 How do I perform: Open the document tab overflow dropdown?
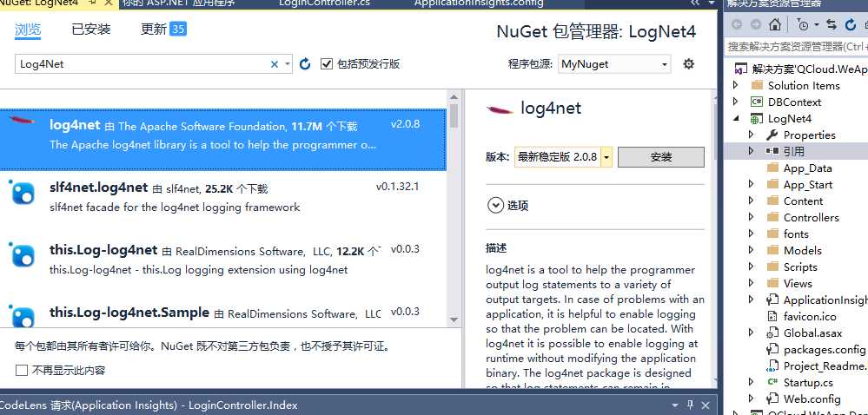tap(711, 3)
